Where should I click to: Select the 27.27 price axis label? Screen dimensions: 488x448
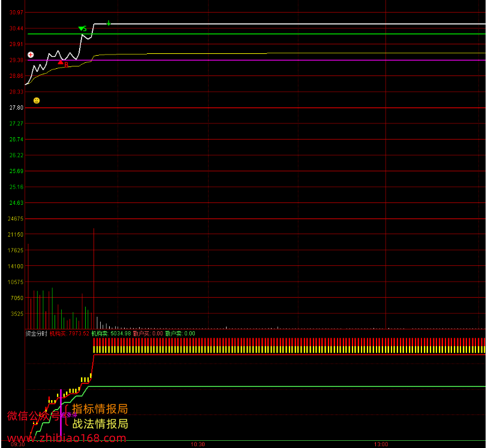pos(16,123)
